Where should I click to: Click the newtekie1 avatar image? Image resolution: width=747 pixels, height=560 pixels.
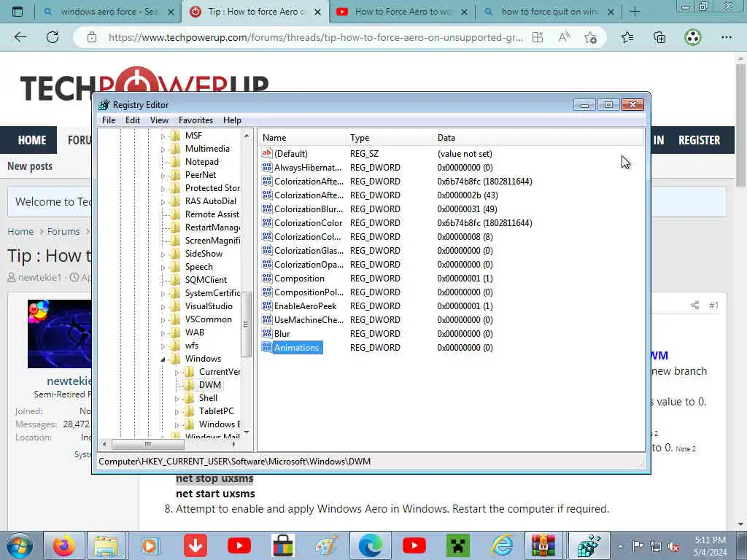coord(60,333)
